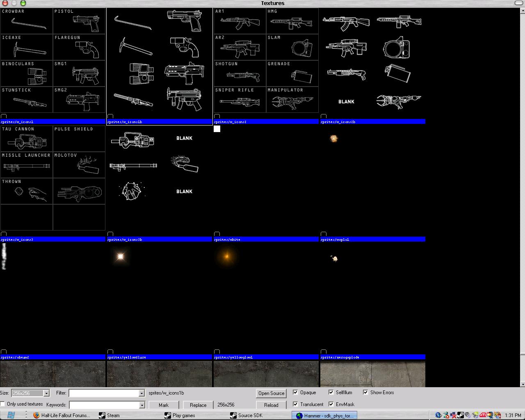
Task: Click into the Filter text field
Action: pos(103,393)
